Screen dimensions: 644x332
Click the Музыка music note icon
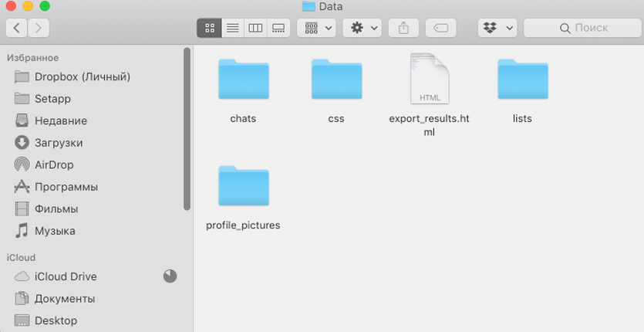(x=22, y=231)
